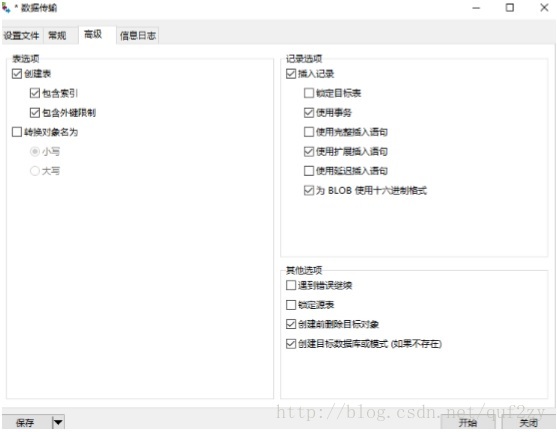Click the 开始 button
This screenshot has height=432, width=557.
point(468,423)
